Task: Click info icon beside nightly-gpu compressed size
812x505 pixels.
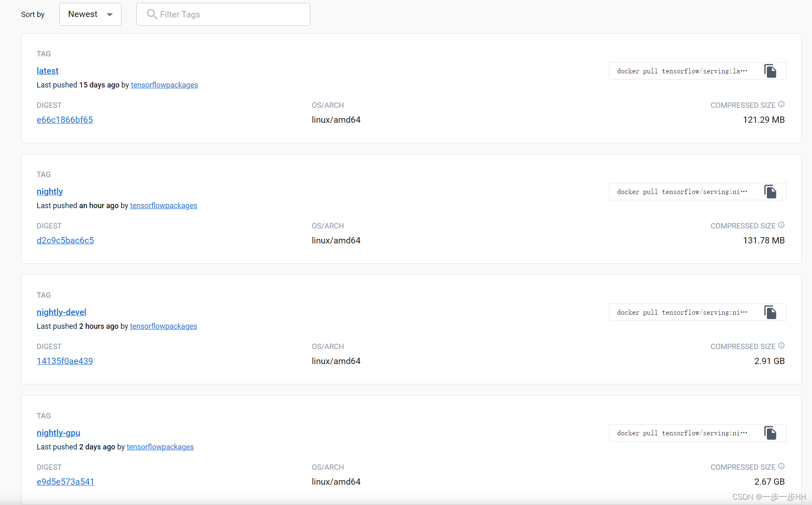Action: (x=781, y=466)
